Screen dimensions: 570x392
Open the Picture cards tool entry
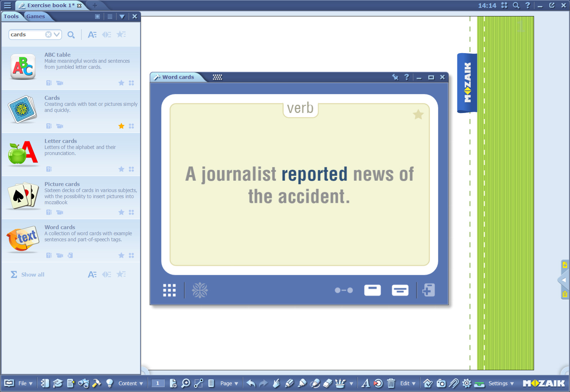point(62,184)
